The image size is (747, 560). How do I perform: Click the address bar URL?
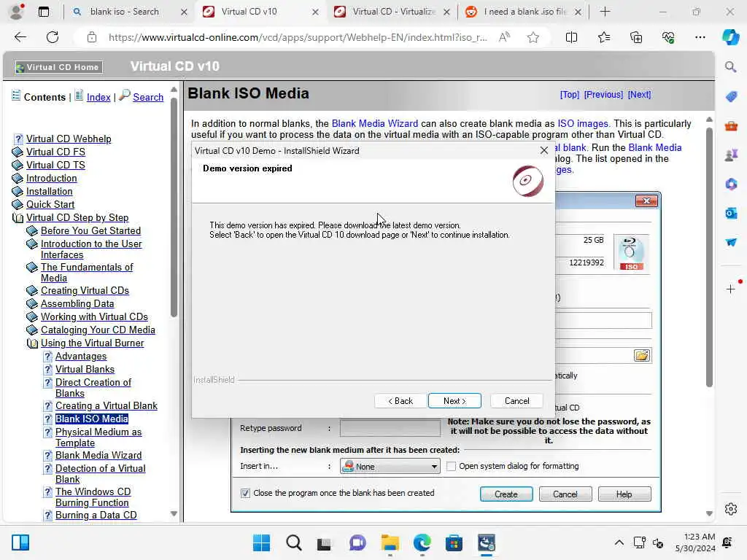(x=298, y=37)
